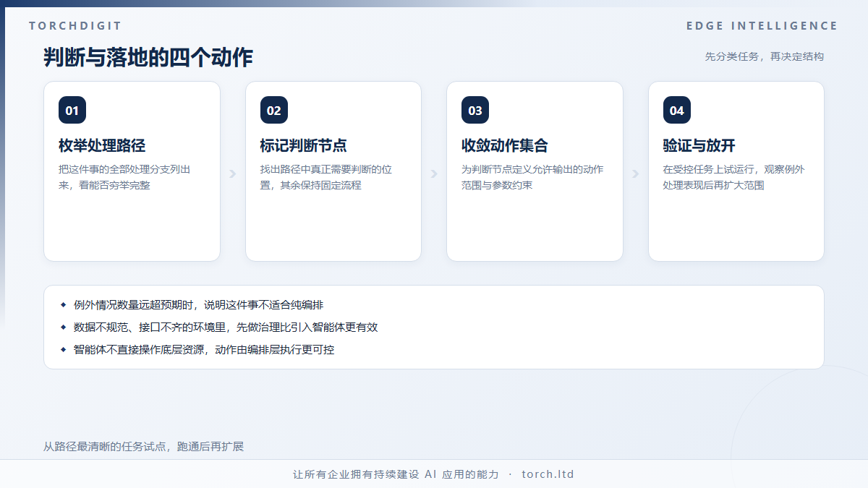Click the 02 step number badge

[274, 110]
